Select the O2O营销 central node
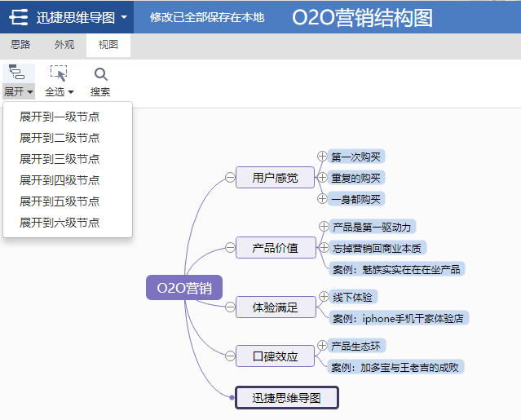 [x=184, y=288]
